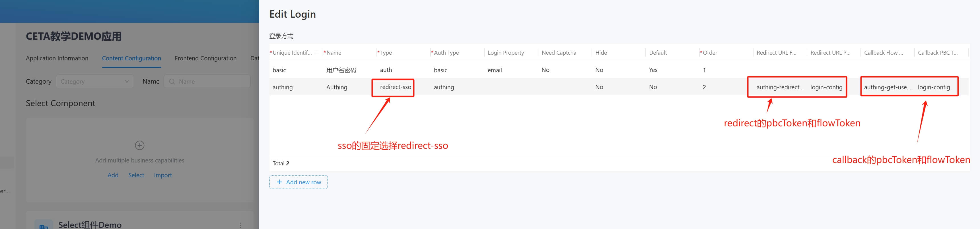980x229 pixels.
Task: Click the Need Captcha column header
Action: click(x=559, y=53)
